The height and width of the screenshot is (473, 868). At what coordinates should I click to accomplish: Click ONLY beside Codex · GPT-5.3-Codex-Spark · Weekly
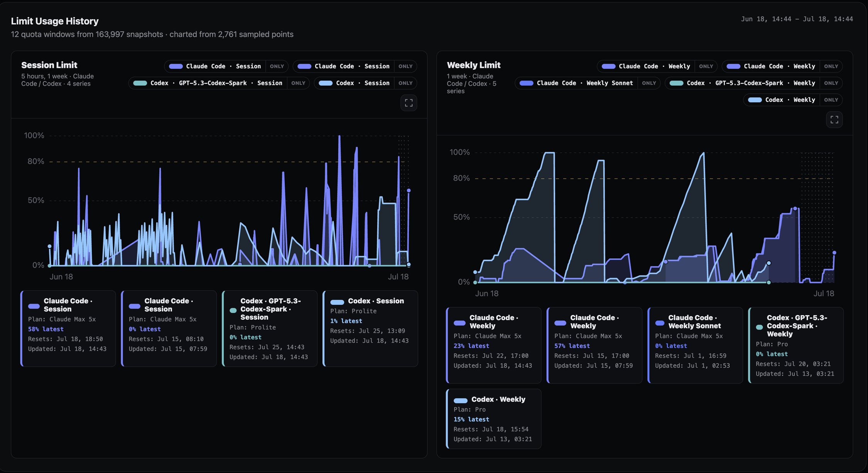click(831, 83)
